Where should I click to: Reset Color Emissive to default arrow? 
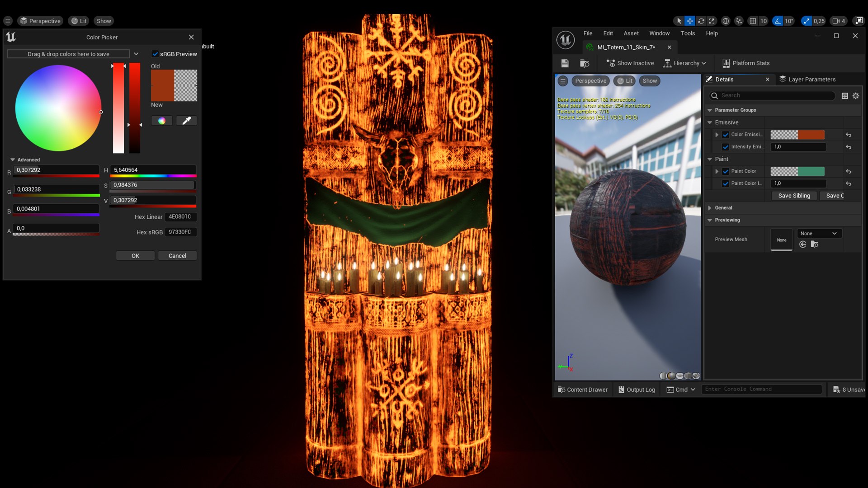pyautogui.click(x=849, y=135)
